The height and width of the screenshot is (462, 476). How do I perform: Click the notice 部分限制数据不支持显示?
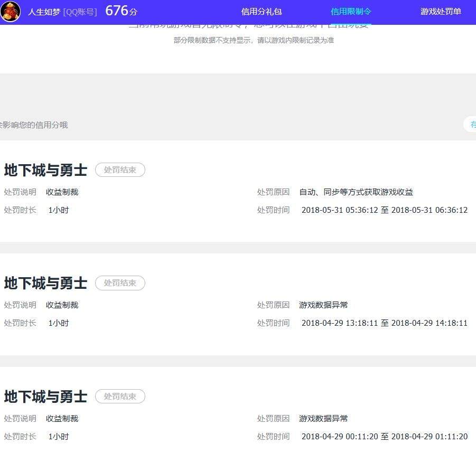[x=254, y=40]
